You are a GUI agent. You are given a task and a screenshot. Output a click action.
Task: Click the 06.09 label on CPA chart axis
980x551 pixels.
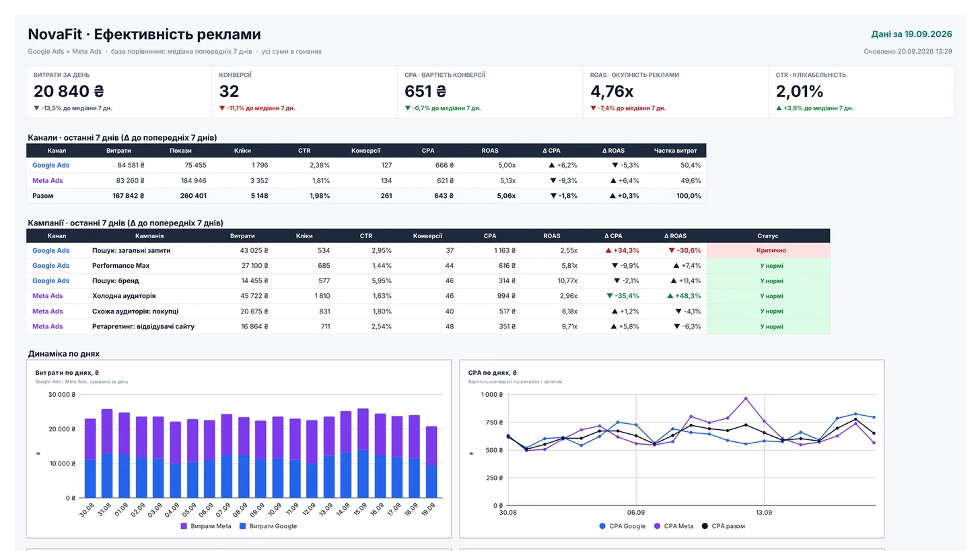tap(636, 513)
